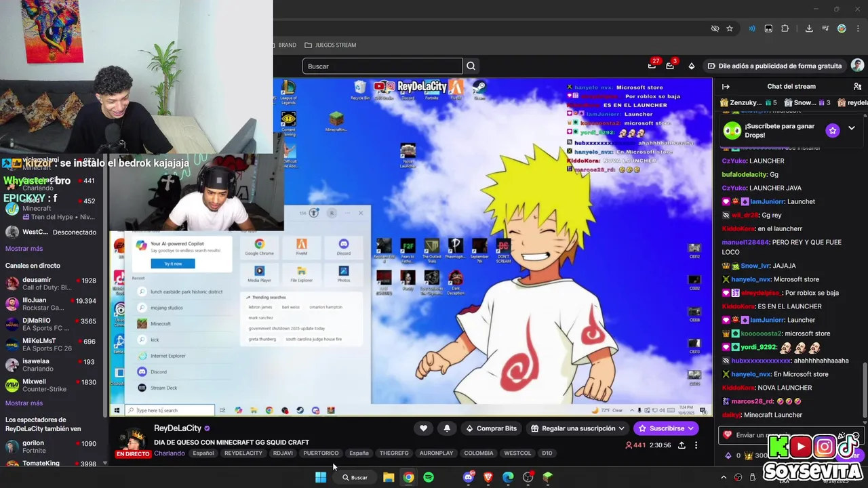Click the Twitch Buscar search field

click(382, 66)
